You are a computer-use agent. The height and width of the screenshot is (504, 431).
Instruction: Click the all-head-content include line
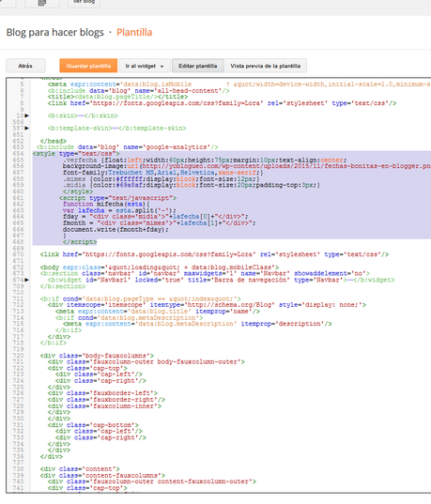coord(139,91)
